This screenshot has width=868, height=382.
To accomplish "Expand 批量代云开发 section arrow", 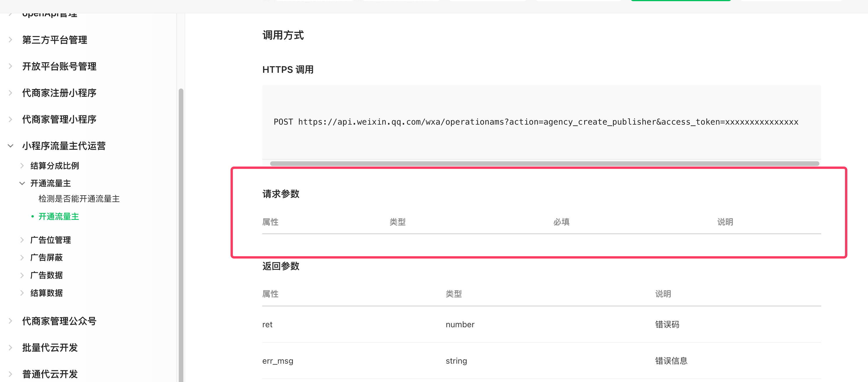I will point(10,348).
